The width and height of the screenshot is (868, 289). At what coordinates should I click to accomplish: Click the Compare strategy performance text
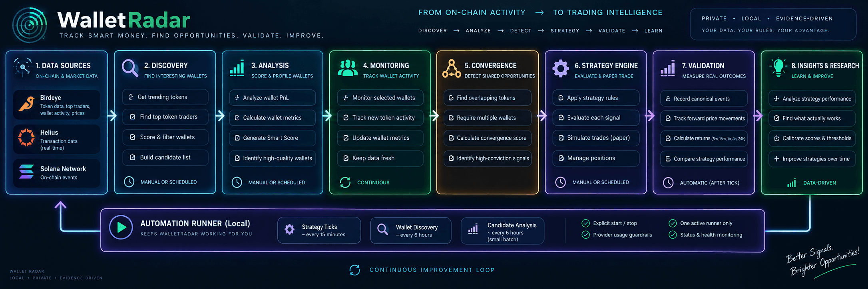click(x=709, y=159)
